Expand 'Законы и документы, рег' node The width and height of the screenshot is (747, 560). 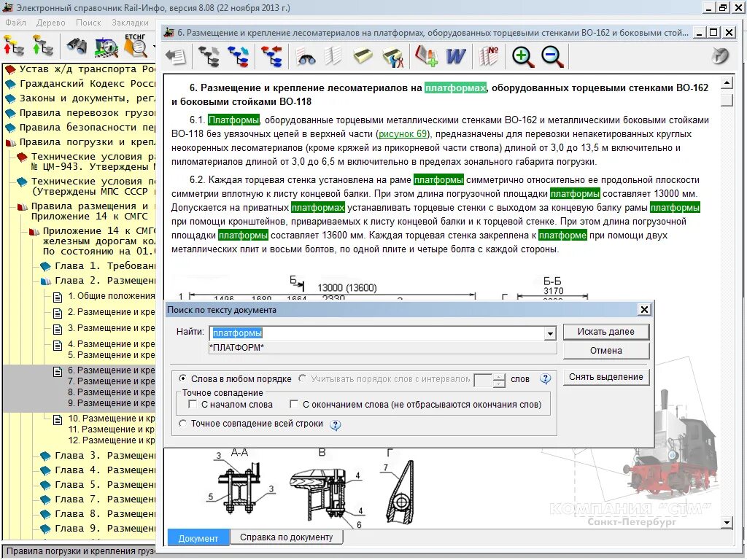pyautogui.click(x=10, y=99)
